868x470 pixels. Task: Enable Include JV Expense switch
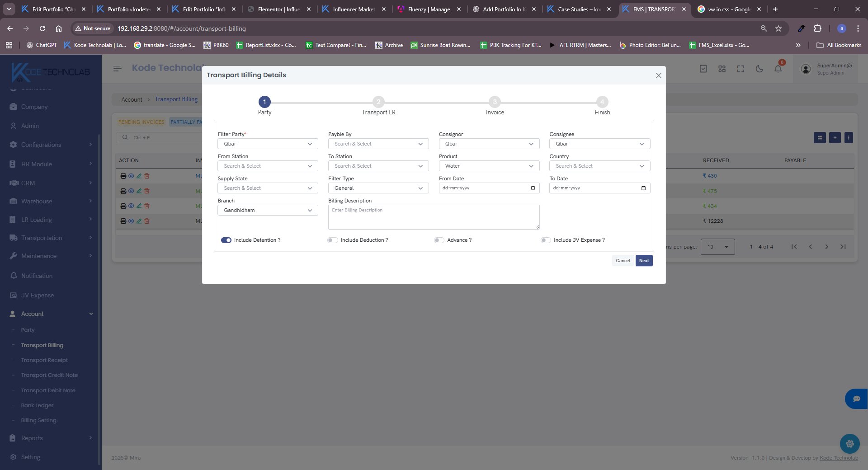point(546,240)
